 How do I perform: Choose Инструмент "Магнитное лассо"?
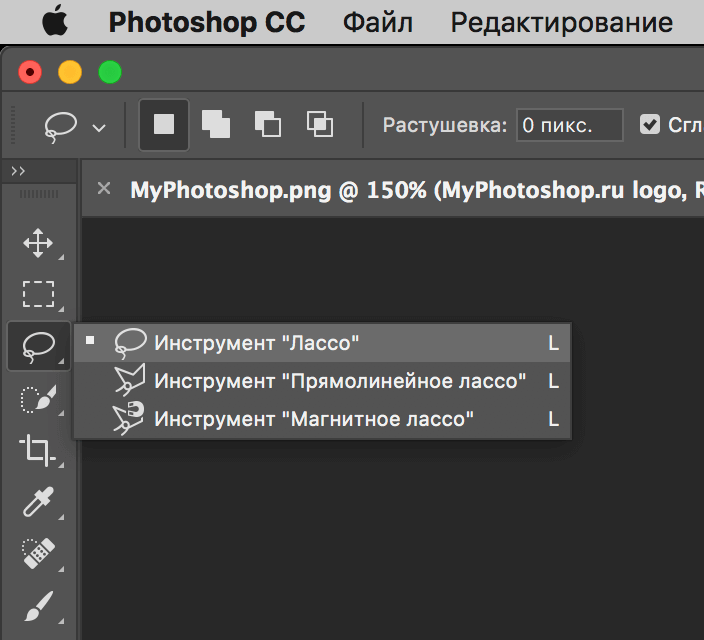pyautogui.click(x=322, y=419)
